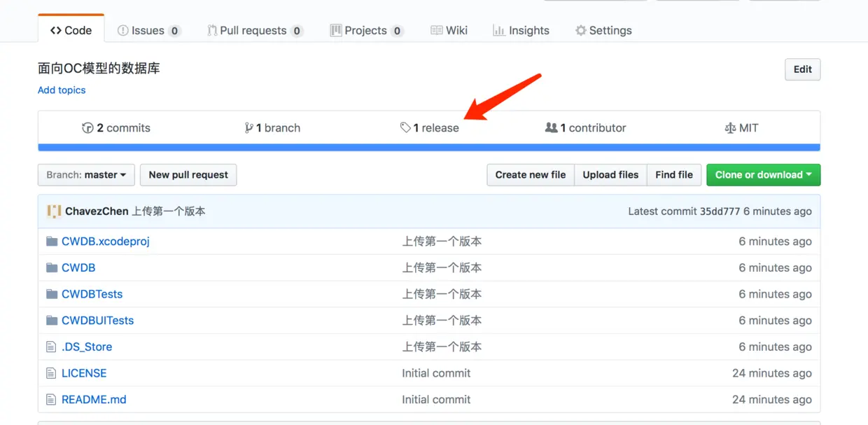Click Issues count badge showing 0

pyautogui.click(x=175, y=31)
